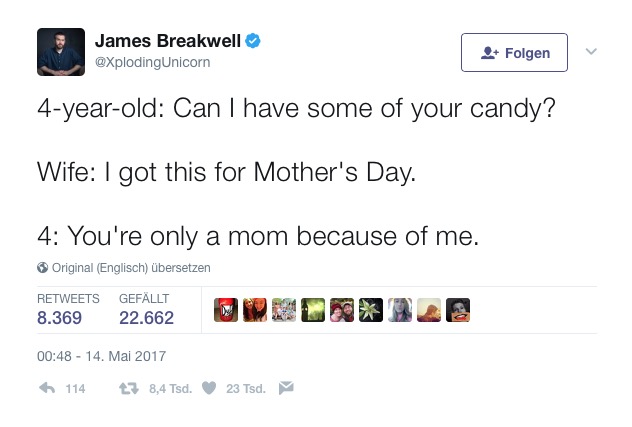Click the 114 reply count
Viewport: 632px width, 427px height.
click(75, 389)
